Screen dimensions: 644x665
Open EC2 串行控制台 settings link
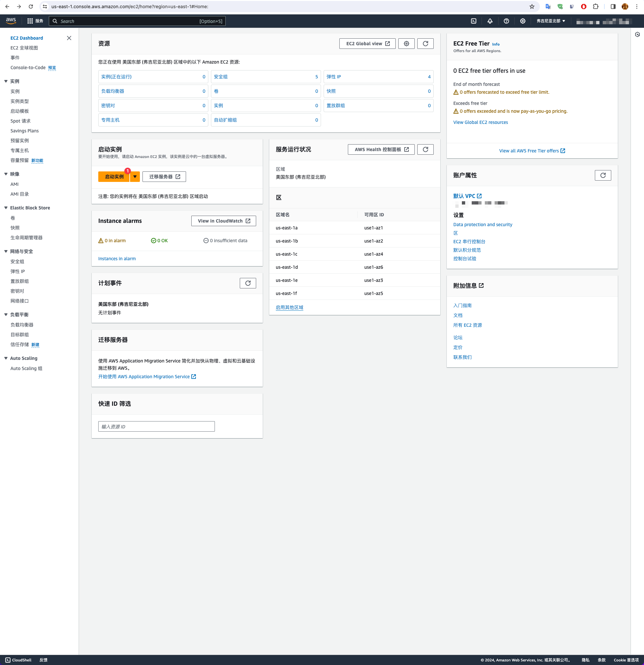pos(469,242)
